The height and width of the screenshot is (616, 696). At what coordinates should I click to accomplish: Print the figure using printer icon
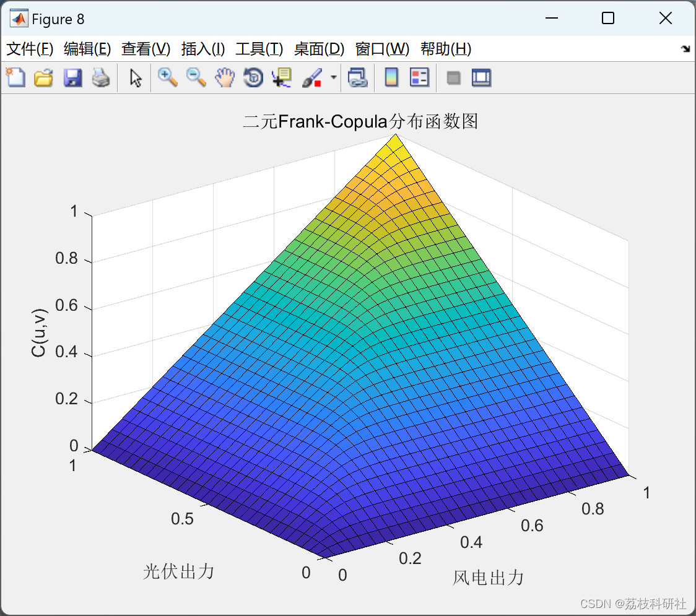(x=101, y=77)
